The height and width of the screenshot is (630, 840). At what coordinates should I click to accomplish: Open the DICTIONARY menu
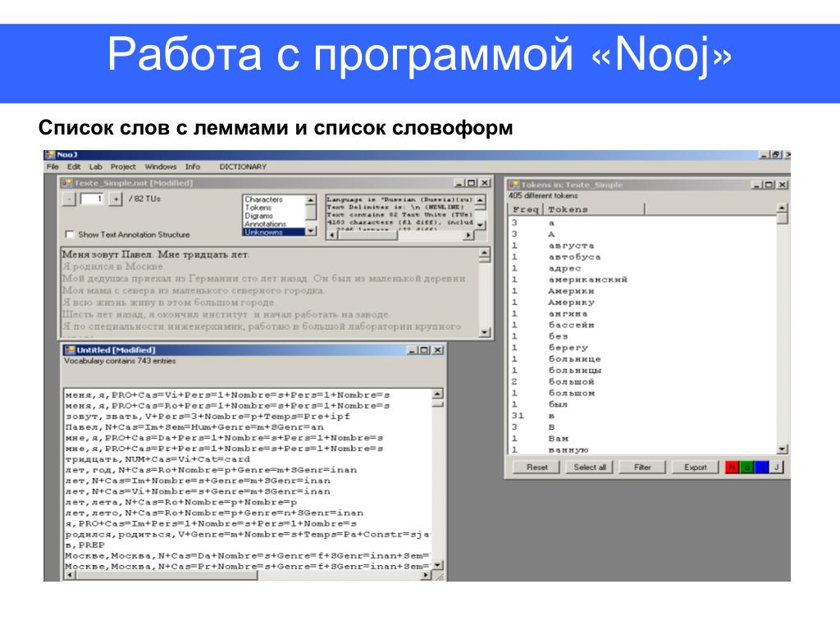click(x=243, y=167)
